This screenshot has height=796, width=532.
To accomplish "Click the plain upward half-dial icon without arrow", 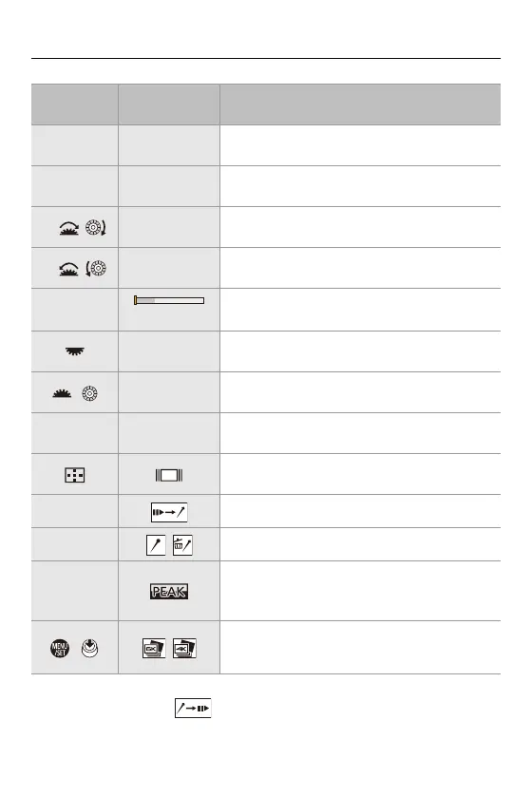I will (62, 393).
